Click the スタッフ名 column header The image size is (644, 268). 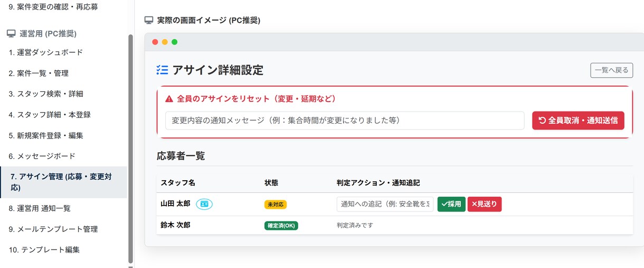(x=178, y=183)
